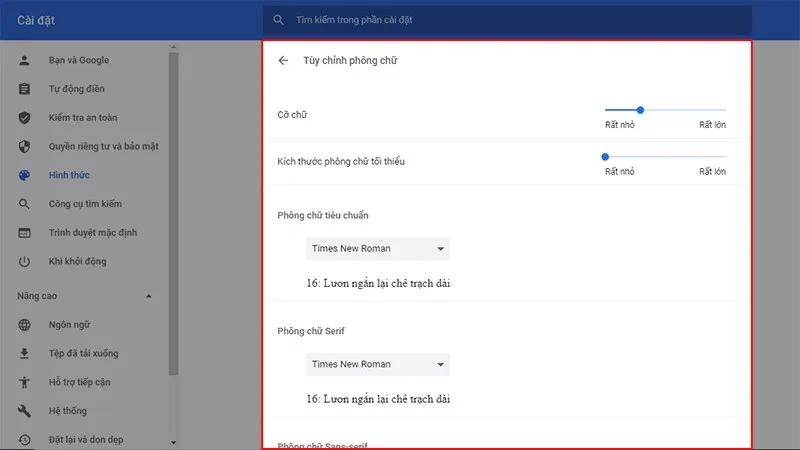Click the shield check icon for Kiểm tra an toàn
Screen dimensions: 800x450
(x=24, y=117)
